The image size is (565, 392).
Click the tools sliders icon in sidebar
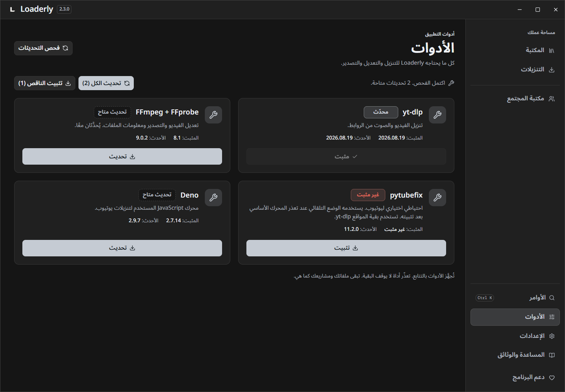pyautogui.click(x=552, y=317)
